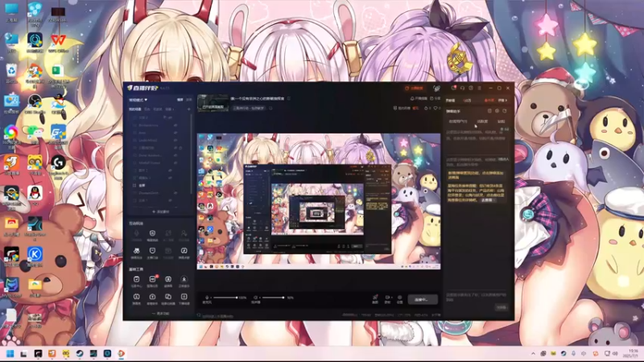
Task: Open the screen icon next to the badged 直播工具 icon
Action: (168, 279)
